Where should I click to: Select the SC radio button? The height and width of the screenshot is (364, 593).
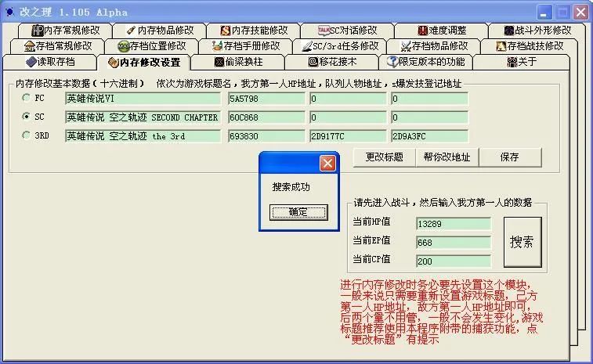click(x=27, y=117)
